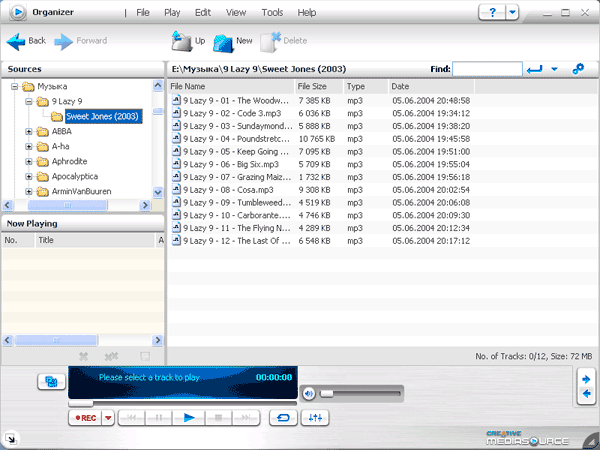This screenshot has height=450, width=600.
Task: Click the Now Playing No. column header
Action: [18, 240]
